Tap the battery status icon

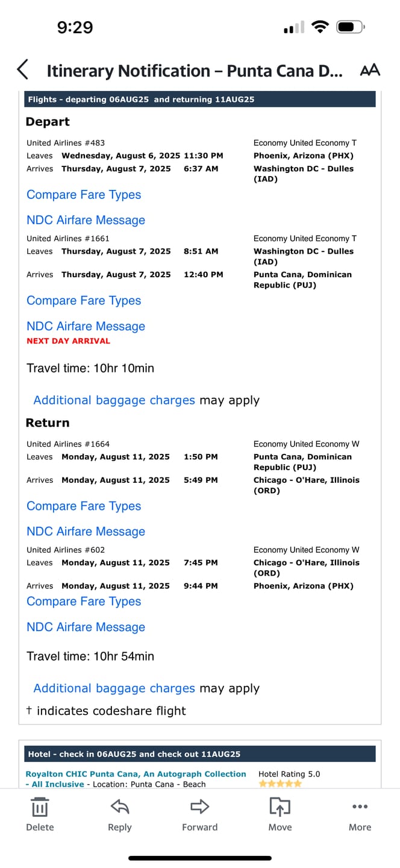[351, 27]
